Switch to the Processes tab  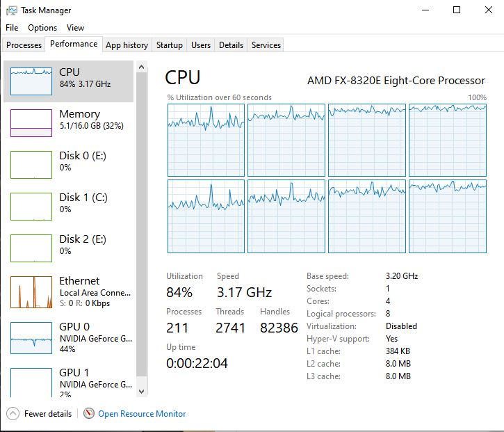point(24,45)
